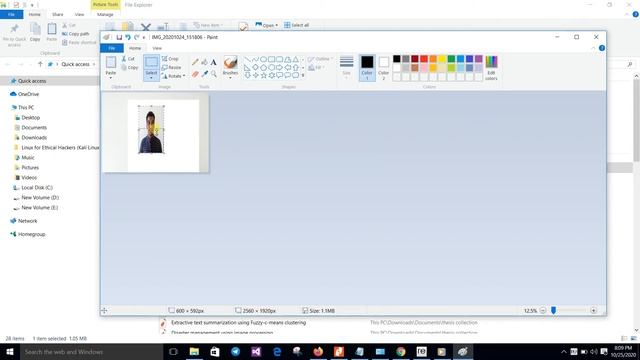Zoom in with the plus button

(593, 311)
